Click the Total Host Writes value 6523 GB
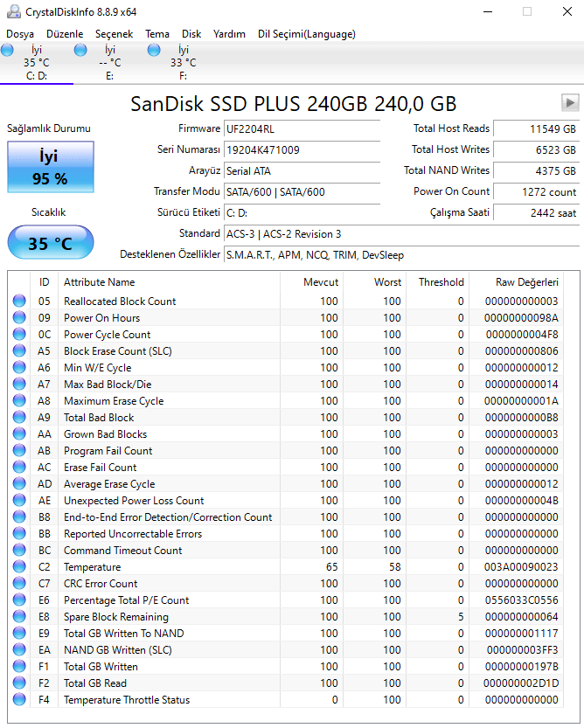584x728 pixels. pyautogui.click(x=536, y=150)
